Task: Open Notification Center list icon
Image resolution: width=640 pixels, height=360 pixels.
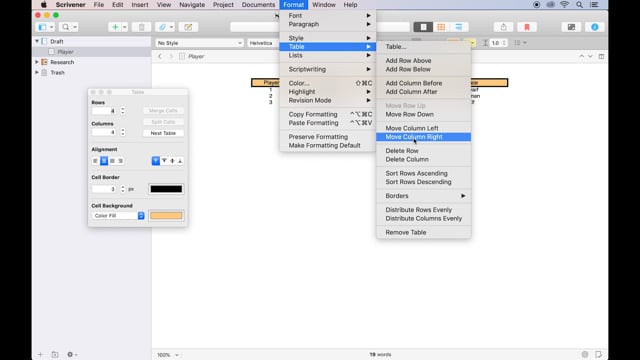Action: pos(594,5)
